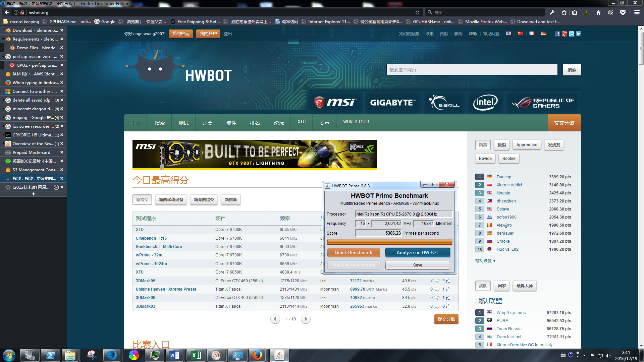Click the HWBOT Prime progress bar

coord(389,242)
